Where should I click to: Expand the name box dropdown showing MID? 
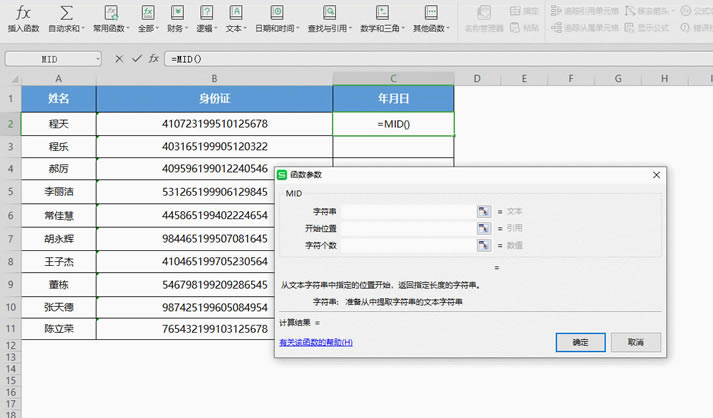coord(97,59)
